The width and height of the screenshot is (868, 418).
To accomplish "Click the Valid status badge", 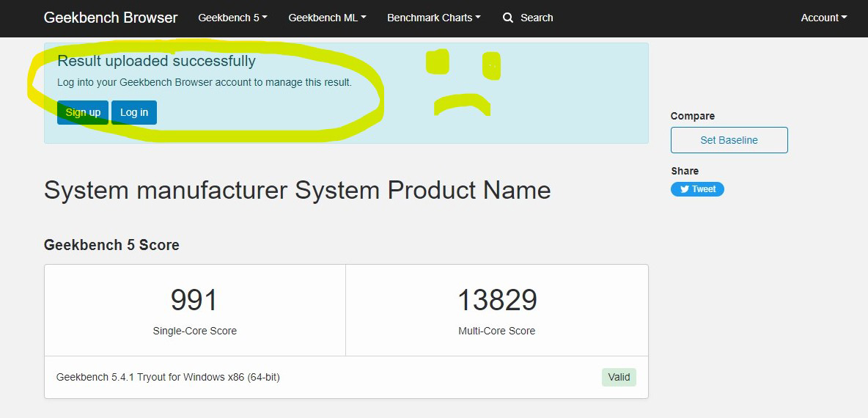I will 619,377.
